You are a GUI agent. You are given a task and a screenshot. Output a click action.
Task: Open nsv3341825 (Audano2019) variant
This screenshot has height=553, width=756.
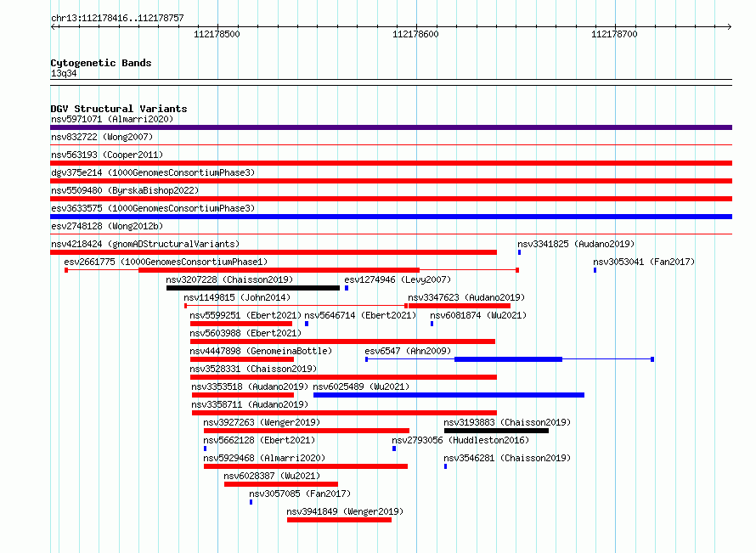click(576, 244)
